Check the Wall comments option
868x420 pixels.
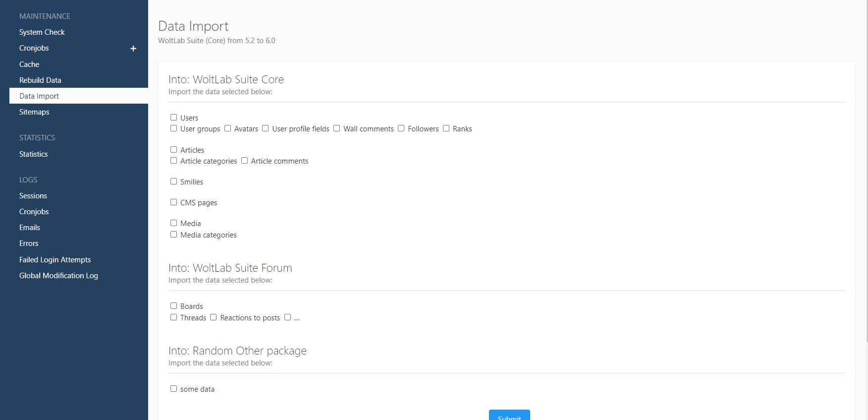pyautogui.click(x=336, y=128)
